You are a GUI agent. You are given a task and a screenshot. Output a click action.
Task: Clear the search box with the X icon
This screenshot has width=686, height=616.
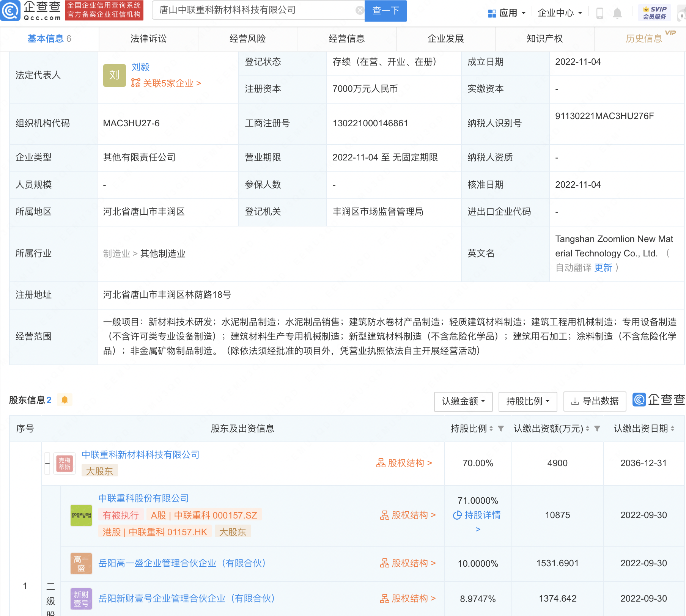click(x=360, y=11)
